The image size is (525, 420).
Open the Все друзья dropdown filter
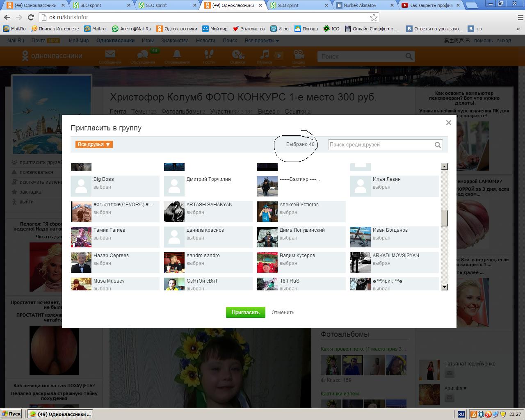[94, 144]
